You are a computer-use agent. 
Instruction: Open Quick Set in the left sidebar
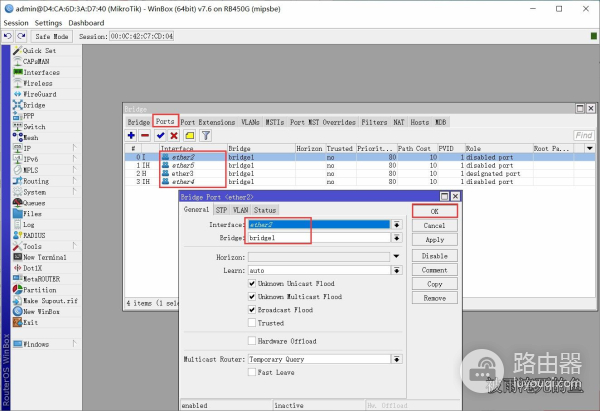[x=39, y=50]
